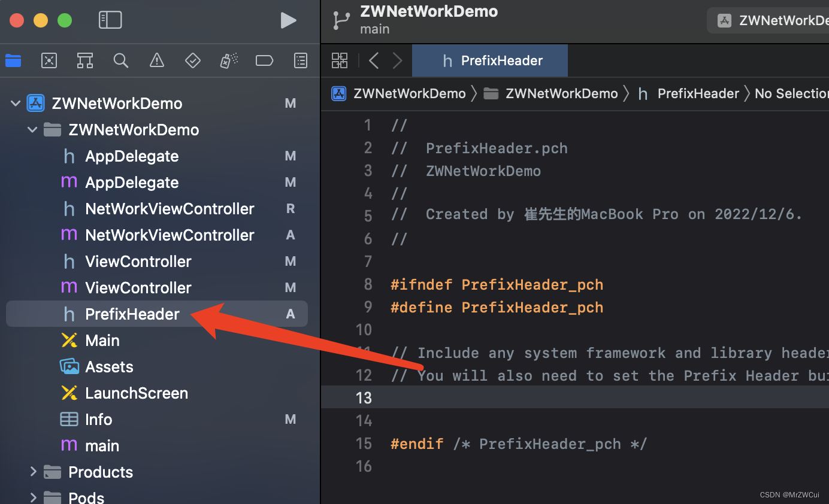Expand the Products folder
This screenshot has width=829, height=504.
(34, 472)
